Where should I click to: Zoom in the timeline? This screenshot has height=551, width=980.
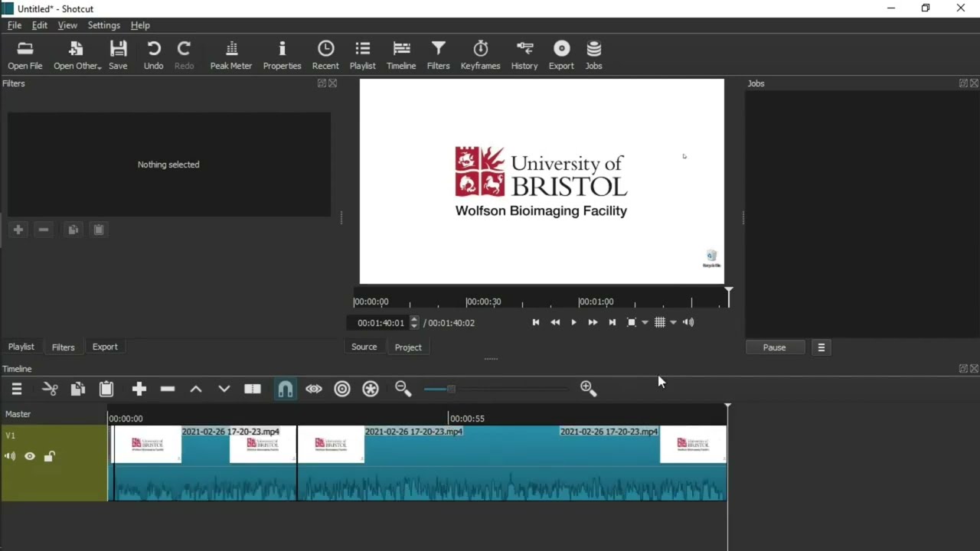(589, 389)
